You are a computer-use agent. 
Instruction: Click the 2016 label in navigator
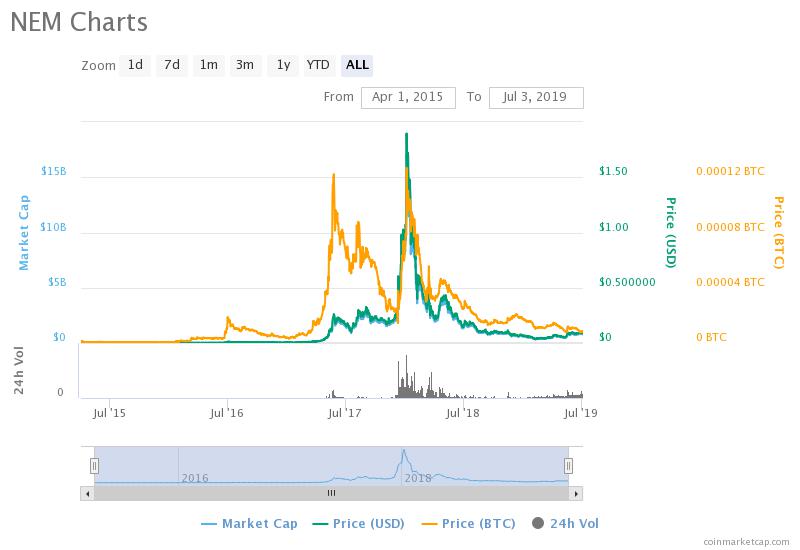tap(195, 478)
